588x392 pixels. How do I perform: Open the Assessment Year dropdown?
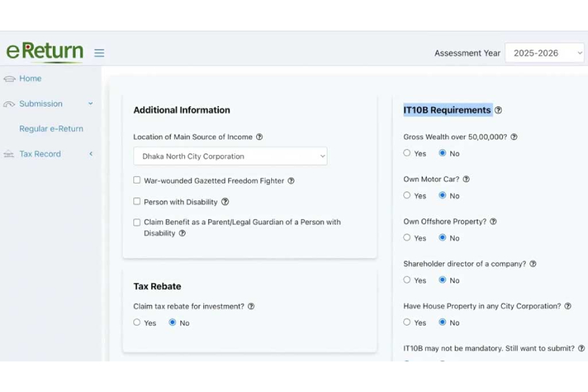pos(544,53)
